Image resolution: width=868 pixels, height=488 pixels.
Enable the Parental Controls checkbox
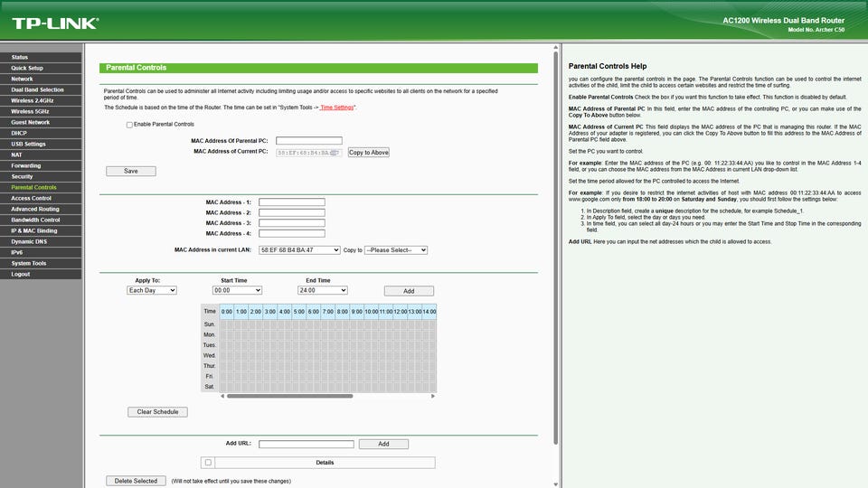pyautogui.click(x=129, y=125)
